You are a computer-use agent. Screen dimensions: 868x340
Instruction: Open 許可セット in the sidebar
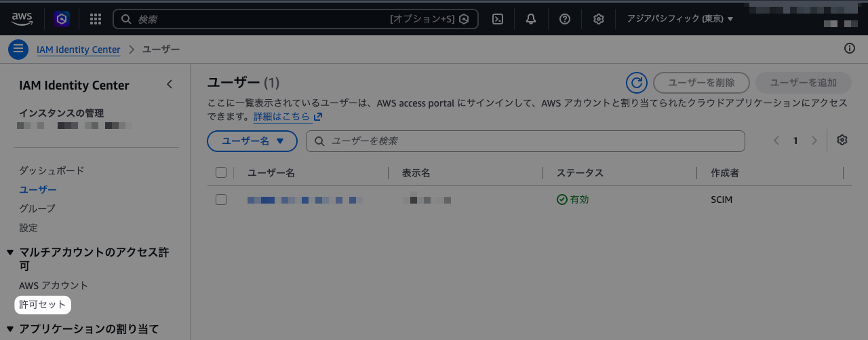(43, 305)
